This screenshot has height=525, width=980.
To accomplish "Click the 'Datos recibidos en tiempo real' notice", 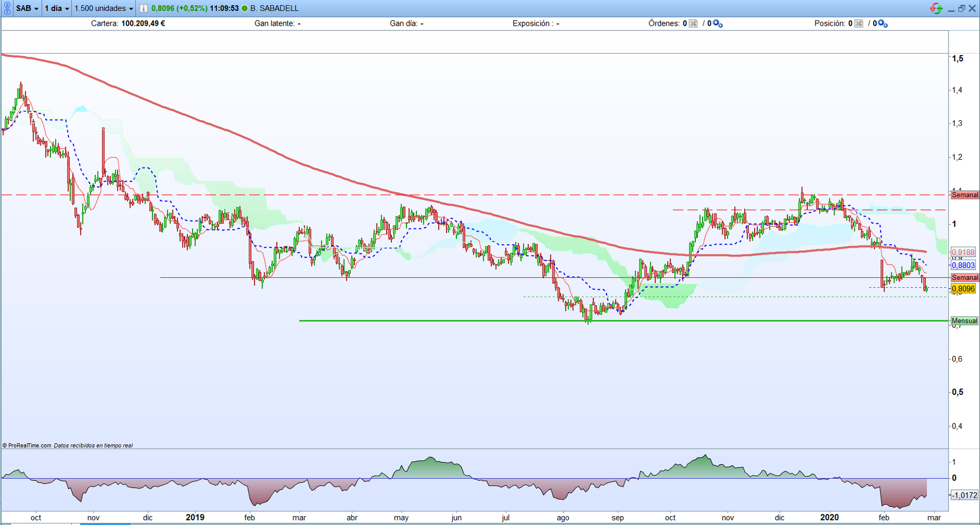I will tap(93, 446).
